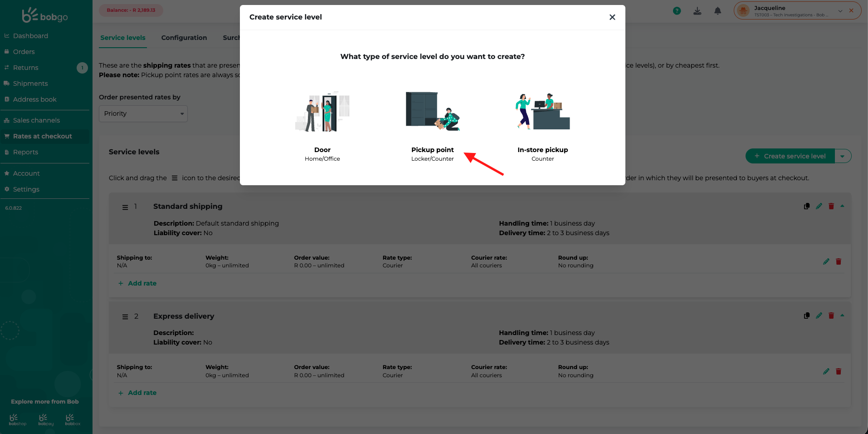Click the Create service level button

(790, 156)
